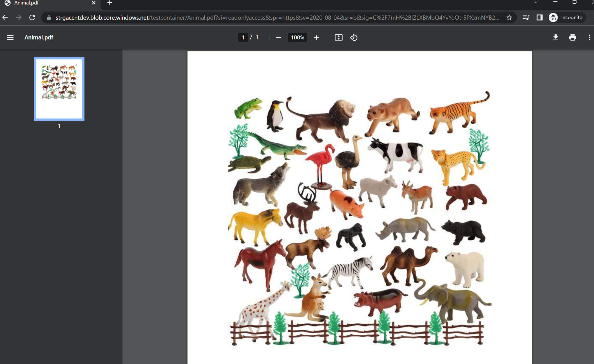Click the page number input field
The height and width of the screenshot is (364, 594).
243,37
